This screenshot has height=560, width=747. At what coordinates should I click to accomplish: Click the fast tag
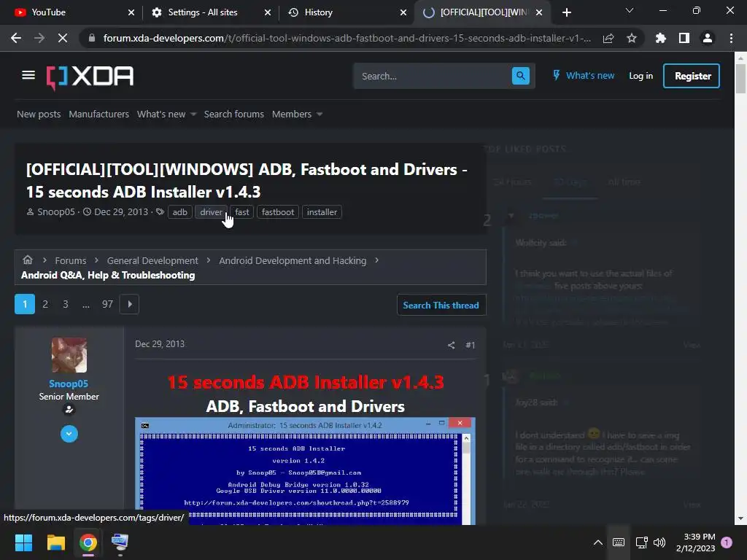point(242,212)
